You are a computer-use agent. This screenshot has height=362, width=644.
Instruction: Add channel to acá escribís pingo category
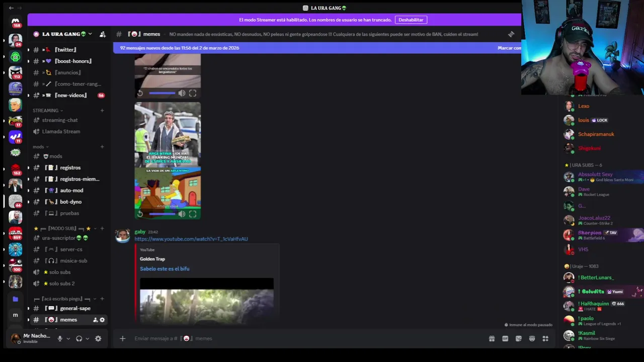point(102,299)
